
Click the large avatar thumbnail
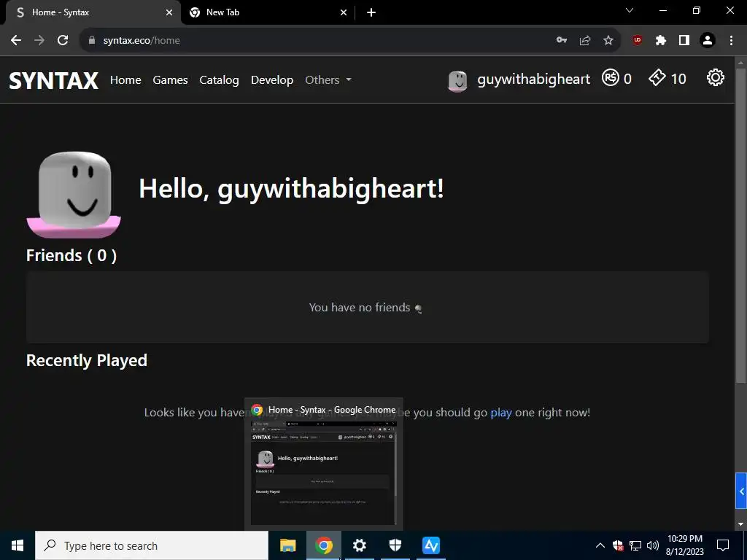(74, 194)
